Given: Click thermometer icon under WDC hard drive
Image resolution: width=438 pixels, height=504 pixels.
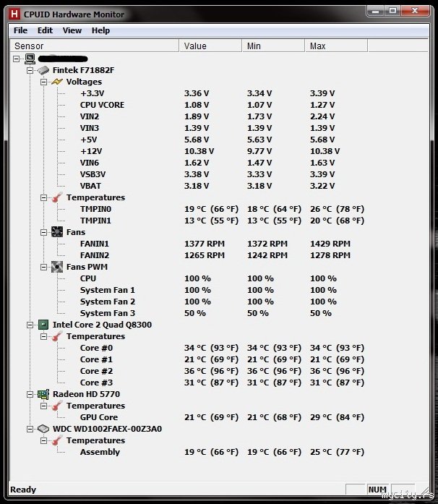Looking at the screenshot, I should point(57,440).
